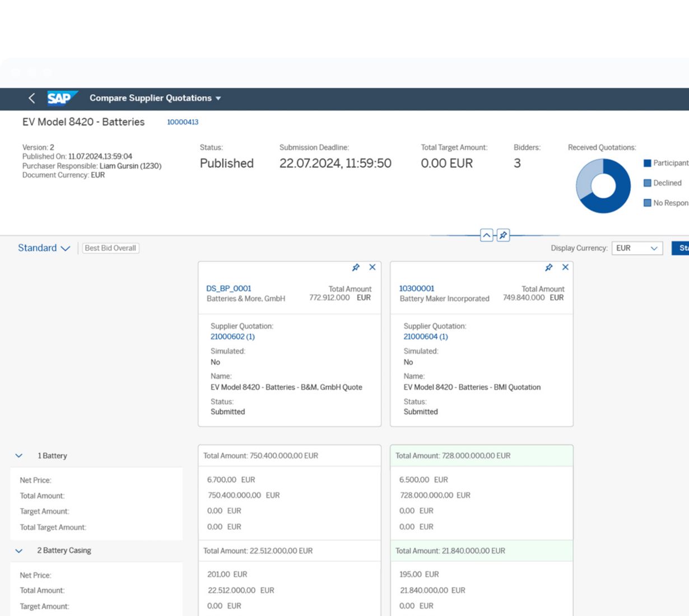Open RFQ number 10000413 link

(183, 122)
